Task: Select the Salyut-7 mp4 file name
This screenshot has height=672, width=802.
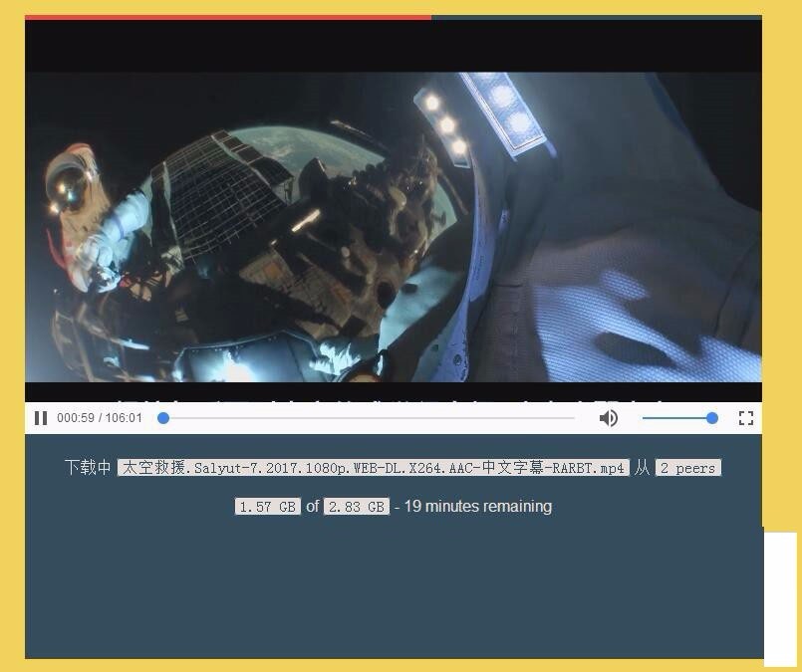Action: tap(373, 468)
